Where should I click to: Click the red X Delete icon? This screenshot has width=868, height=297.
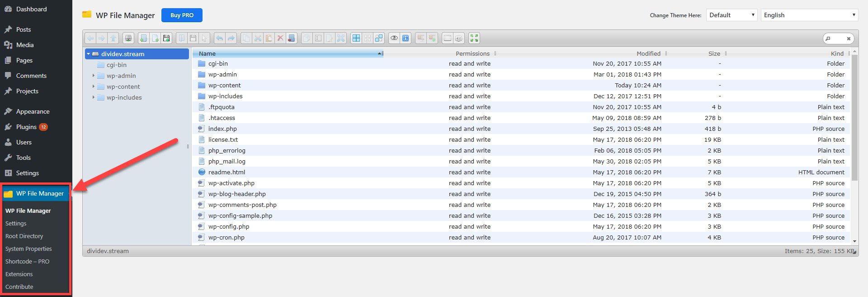pyautogui.click(x=280, y=38)
